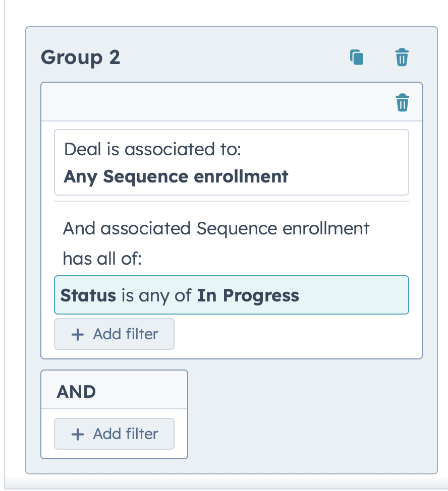Viewport: 448px width, 491px height.
Task: Click Add filter inside the AND box
Action: [x=114, y=434]
